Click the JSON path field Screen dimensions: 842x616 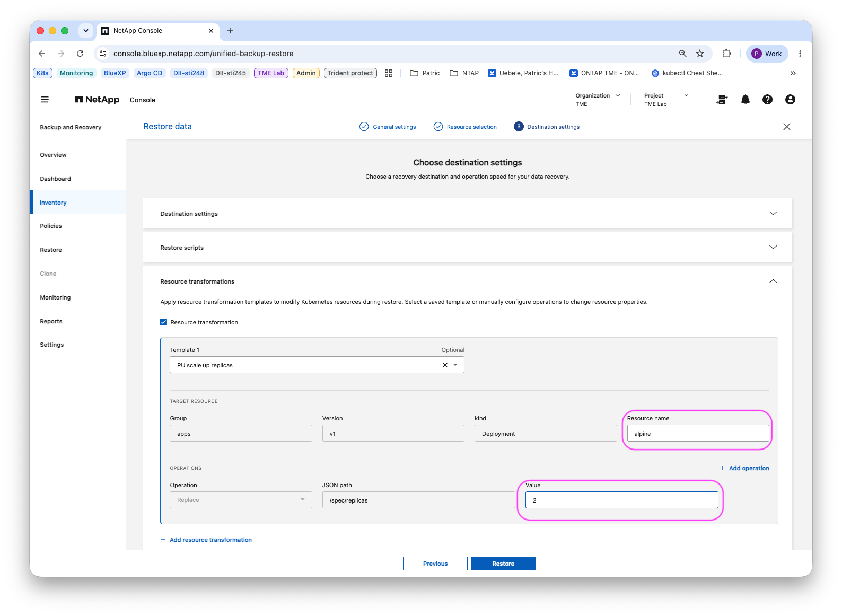pyautogui.click(x=419, y=500)
